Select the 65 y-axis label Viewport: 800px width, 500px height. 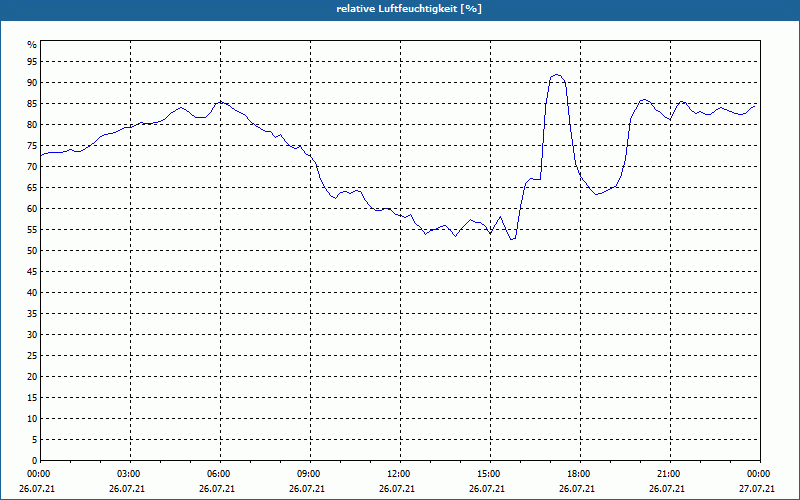point(32,188)
